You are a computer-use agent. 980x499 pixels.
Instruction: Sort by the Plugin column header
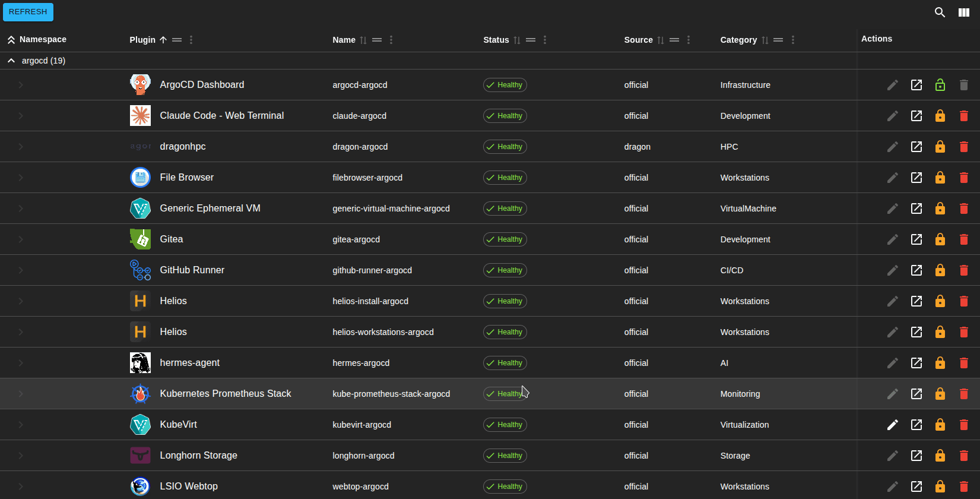[142, 40]
